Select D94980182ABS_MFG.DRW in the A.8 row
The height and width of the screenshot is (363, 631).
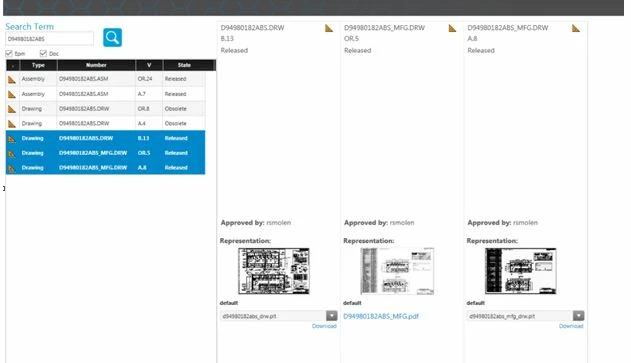[x=93, y=168]
